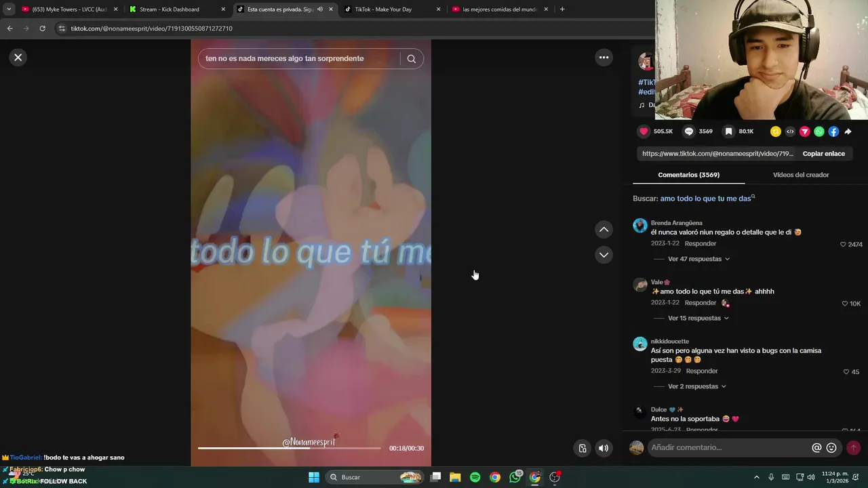Seek on the video progress bar
This screenshot has height=488, width=868.
point(290,448)
